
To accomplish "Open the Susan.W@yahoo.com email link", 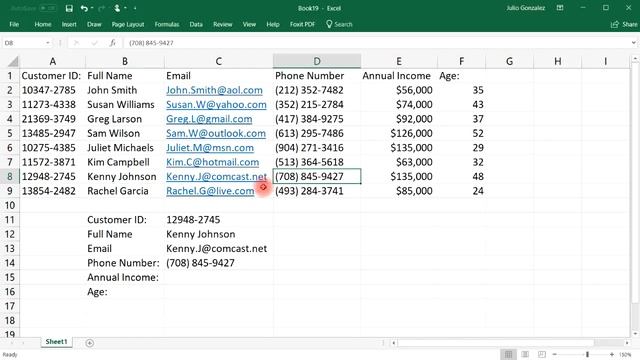I will 216,104.
